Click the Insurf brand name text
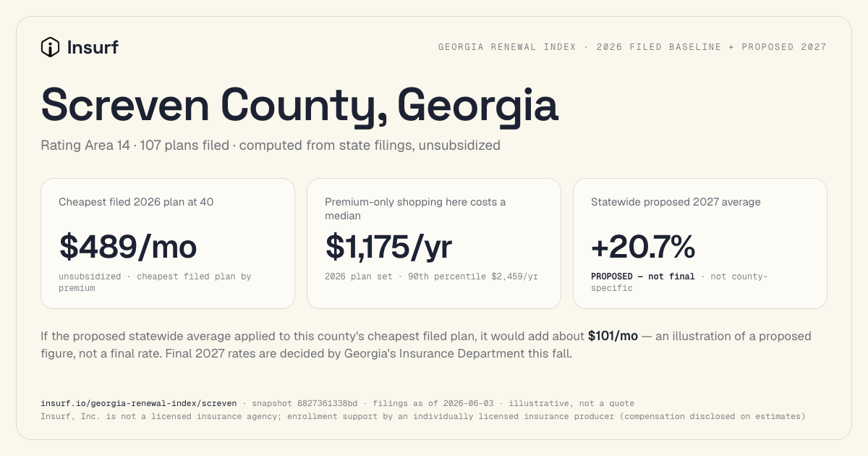This screenshot has height=456, width=868. click(92, 48)
